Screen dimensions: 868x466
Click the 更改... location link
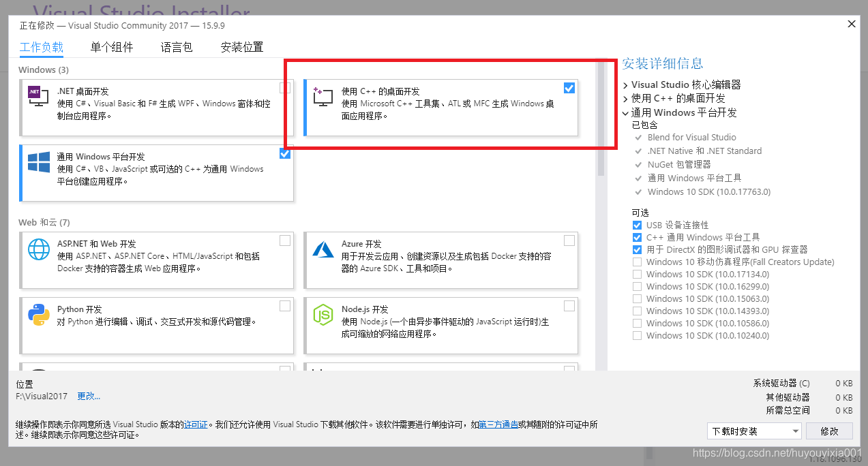coord(89,396)
